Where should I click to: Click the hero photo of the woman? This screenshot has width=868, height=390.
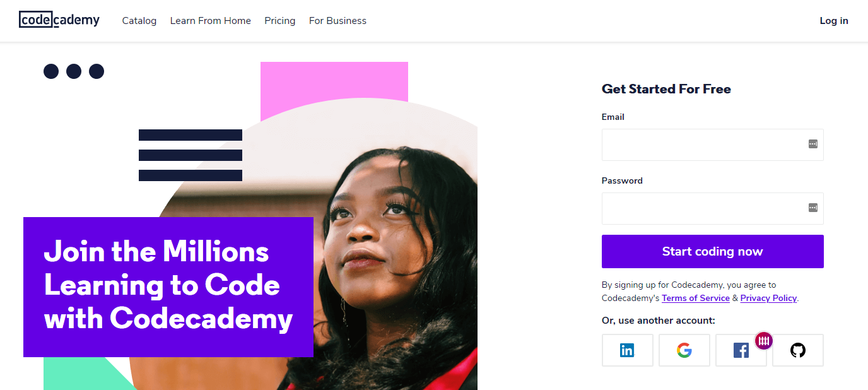pyautogui.click(x=391, y=240)
